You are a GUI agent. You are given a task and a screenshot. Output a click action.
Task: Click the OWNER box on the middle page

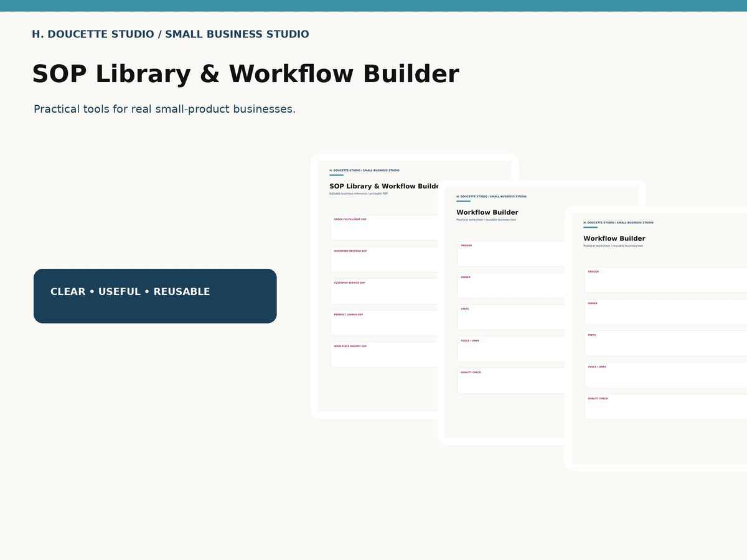point(511,286)
